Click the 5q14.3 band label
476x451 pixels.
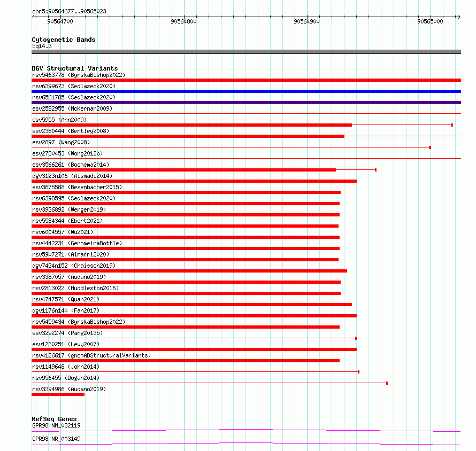(42, 46)
